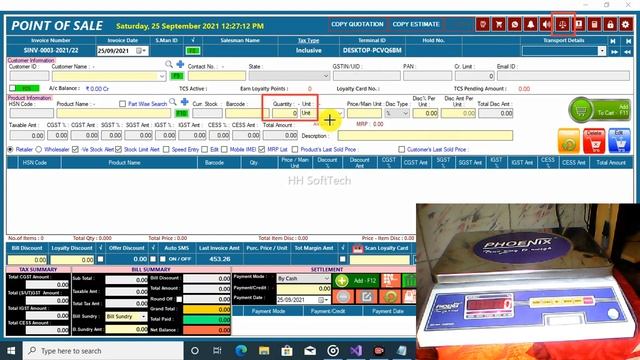This screenshot has width=640, height=360.
Task: Expand the Transport Details dropdown
Action: point(602,51)
